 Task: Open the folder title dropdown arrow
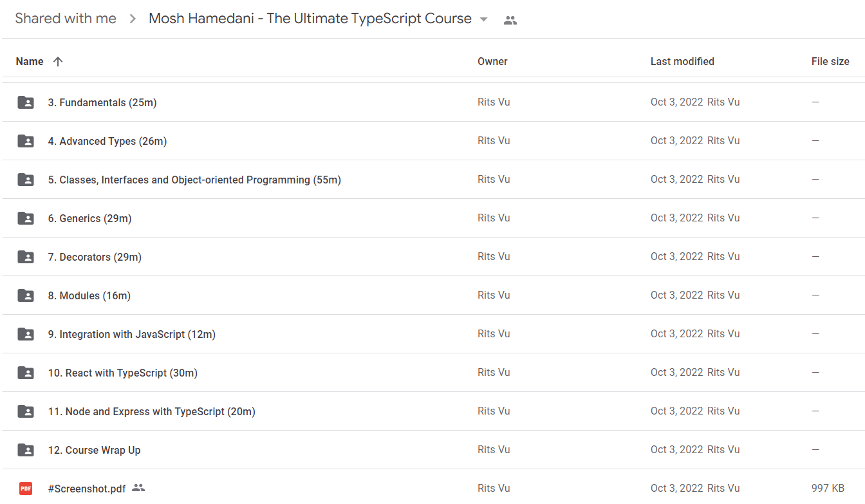tap(484, 19)
